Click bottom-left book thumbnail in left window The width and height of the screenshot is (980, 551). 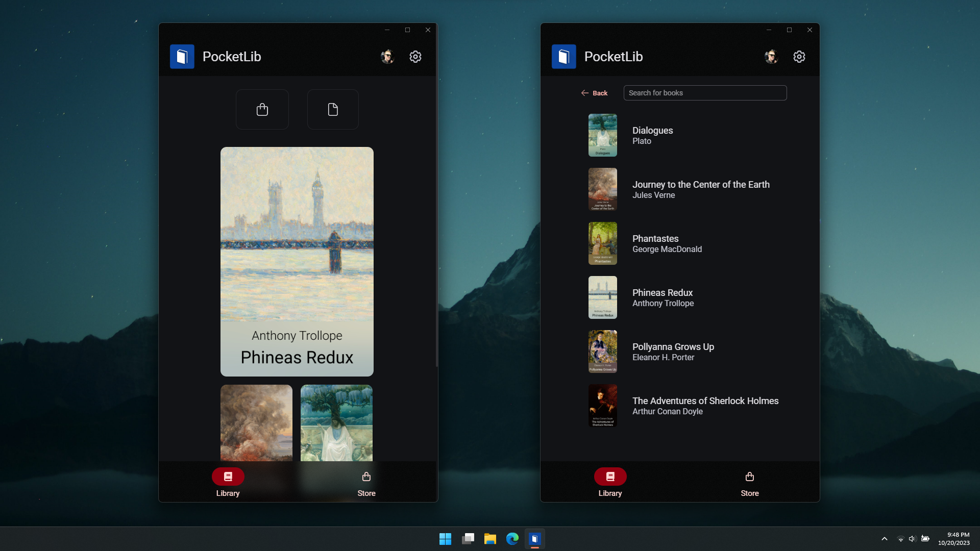click(256, 422)
